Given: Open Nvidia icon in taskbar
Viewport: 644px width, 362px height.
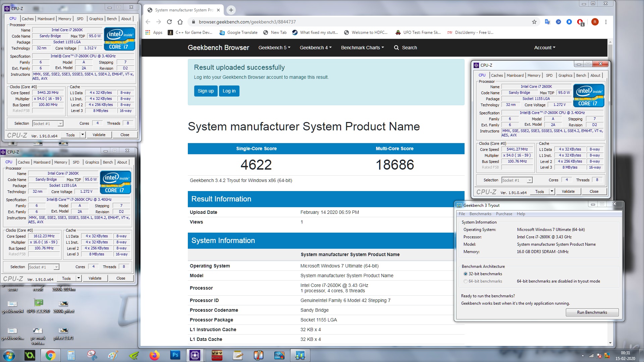Looking at the screenshot, I should pos(133,355).
